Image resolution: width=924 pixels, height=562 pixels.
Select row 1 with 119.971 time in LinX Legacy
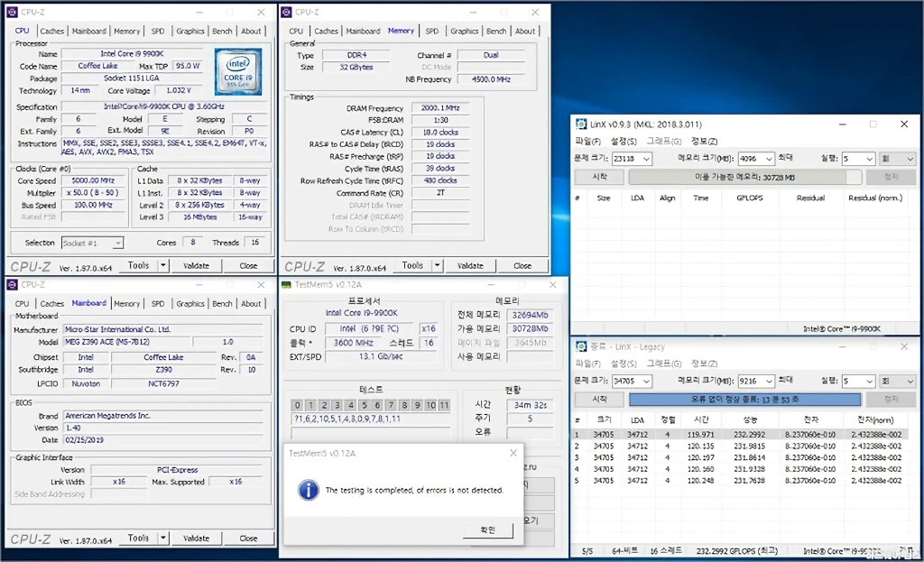pyautogui.click(x=741, y=434)
